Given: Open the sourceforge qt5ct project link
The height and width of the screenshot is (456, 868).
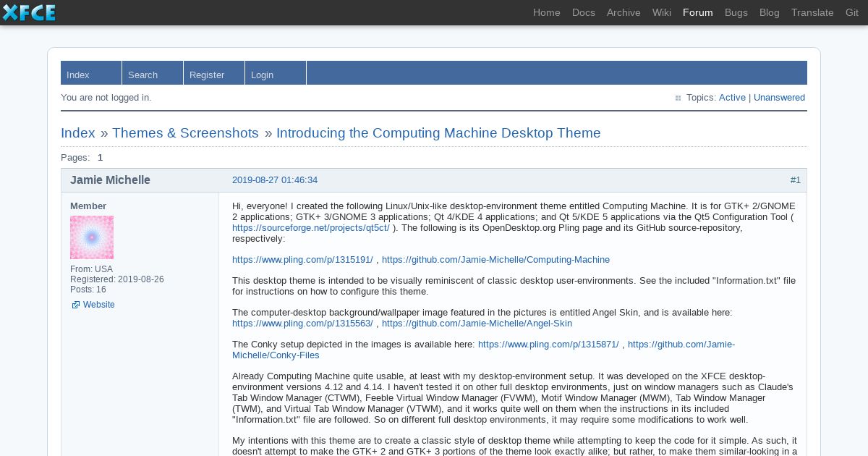Looking at the screenshot, I should point(311,228).
